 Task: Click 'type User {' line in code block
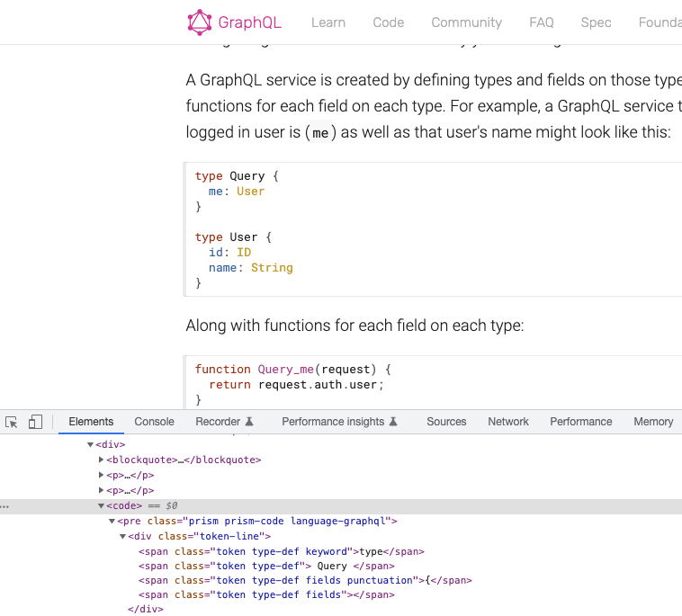pos(233,237)
